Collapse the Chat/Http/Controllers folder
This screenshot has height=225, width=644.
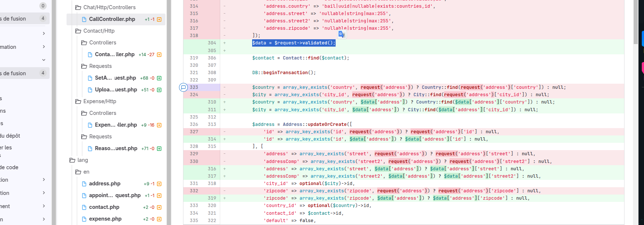pos(105,7)
